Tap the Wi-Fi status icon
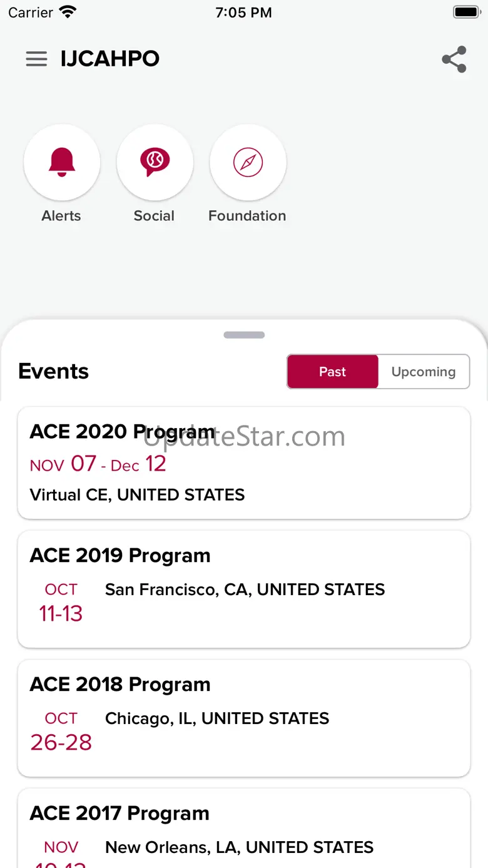488x868 pixels. (x=67, y=12)
